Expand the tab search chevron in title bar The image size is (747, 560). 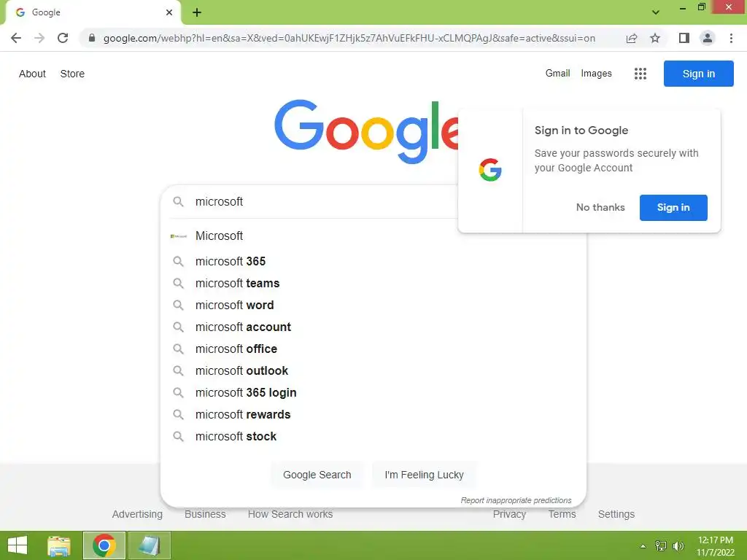pos(656,12)
